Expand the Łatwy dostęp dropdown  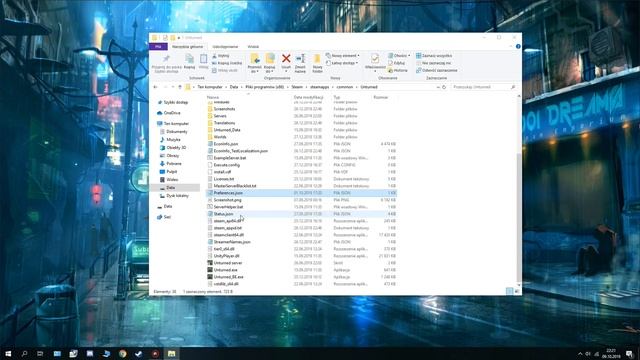342,63
